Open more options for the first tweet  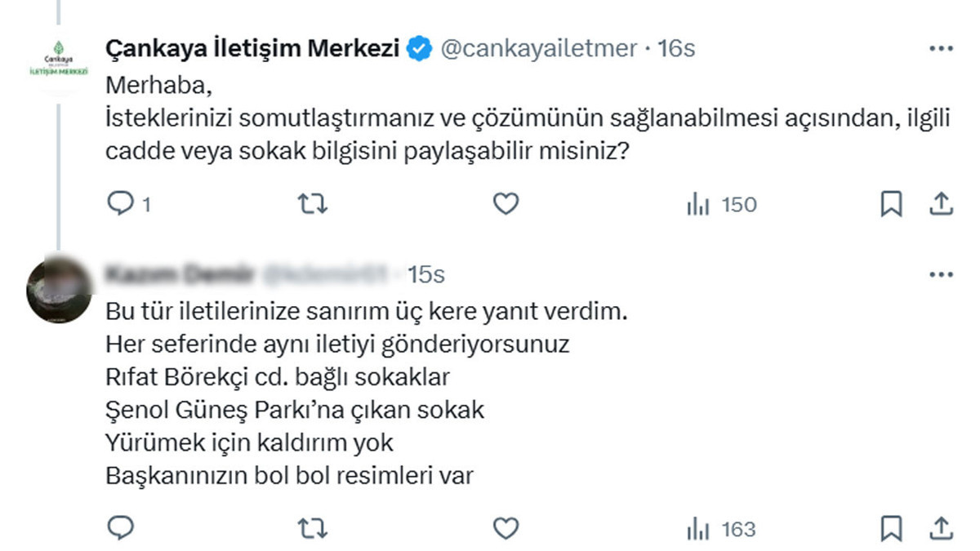(x=941, y=48)
